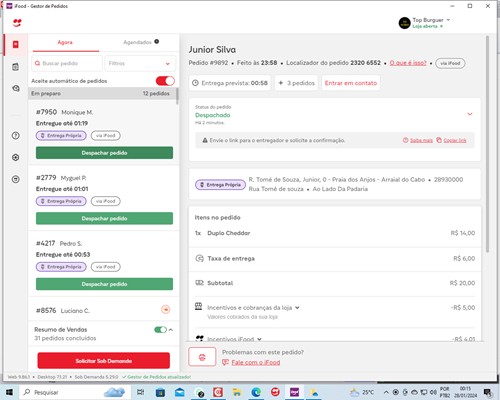Image resolution: width=500 pixels, height=400 pixels.
Task: Click the 3 pedidos button
Action: 297,83
